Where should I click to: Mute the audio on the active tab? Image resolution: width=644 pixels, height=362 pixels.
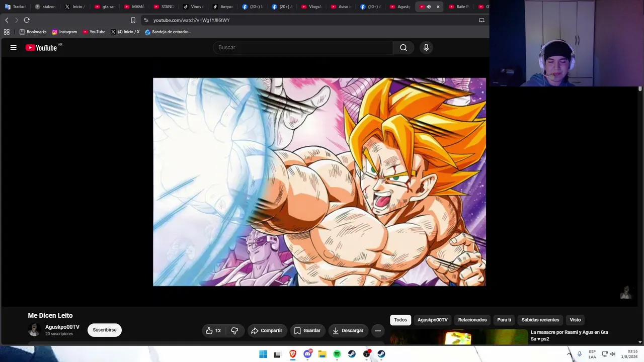(x=429, y=7)
